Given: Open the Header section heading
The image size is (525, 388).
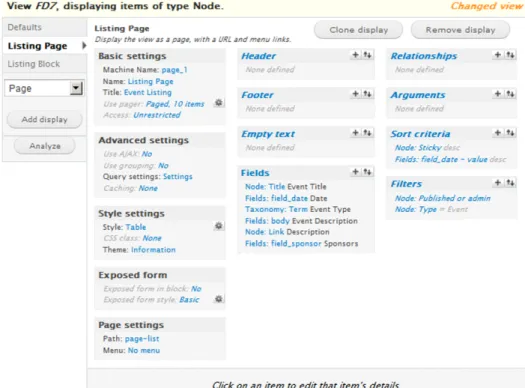Looking at the screenshot, I should [258, 56].
